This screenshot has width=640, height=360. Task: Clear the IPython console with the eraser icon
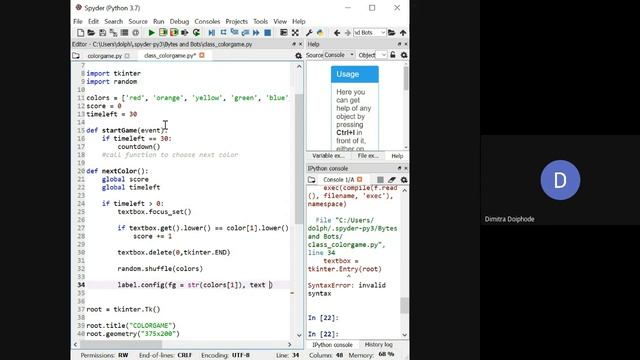(392, 180)
